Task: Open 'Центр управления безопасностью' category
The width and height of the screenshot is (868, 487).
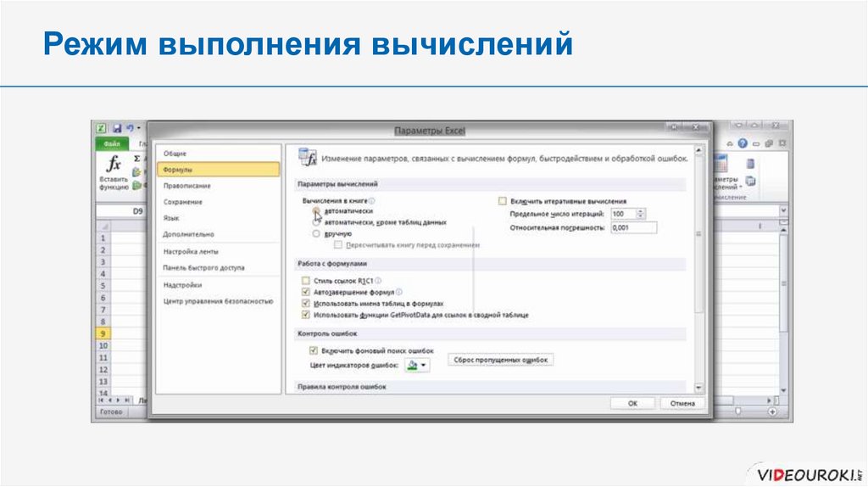Action: [218, 301]
